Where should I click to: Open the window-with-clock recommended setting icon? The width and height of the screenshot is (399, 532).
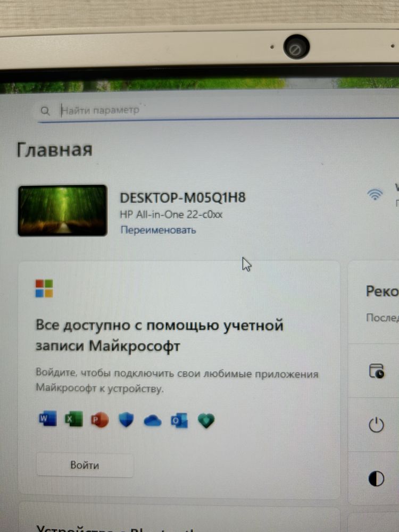pyautogui.click(x=376, y=371)
